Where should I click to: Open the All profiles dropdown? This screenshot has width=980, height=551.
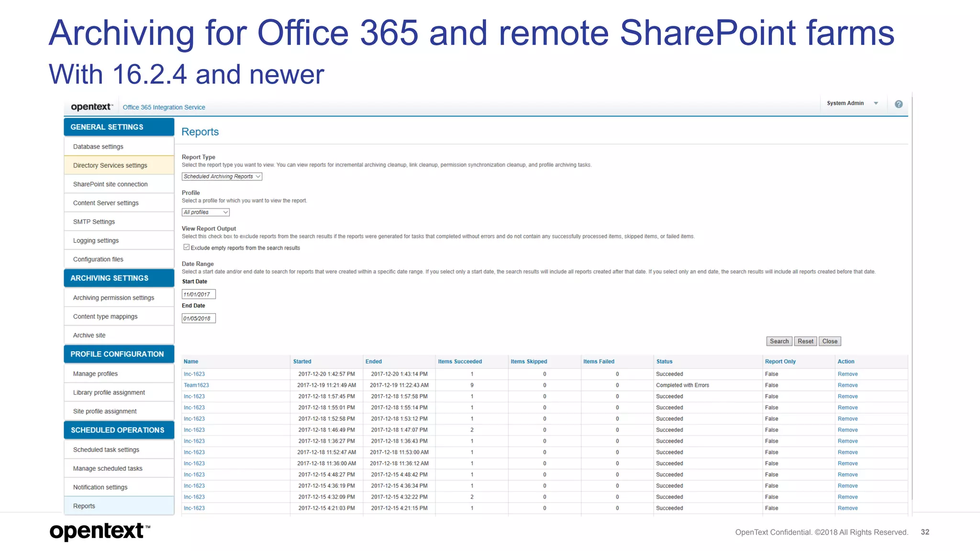(206, 212)
